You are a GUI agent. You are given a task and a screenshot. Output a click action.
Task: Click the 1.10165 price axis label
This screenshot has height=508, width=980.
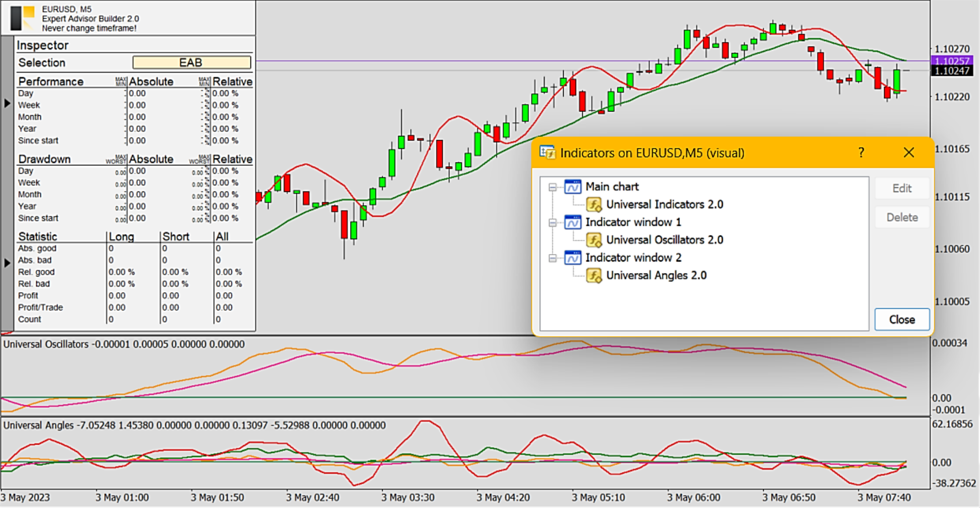pyautogui.click(x=952, y=149)
